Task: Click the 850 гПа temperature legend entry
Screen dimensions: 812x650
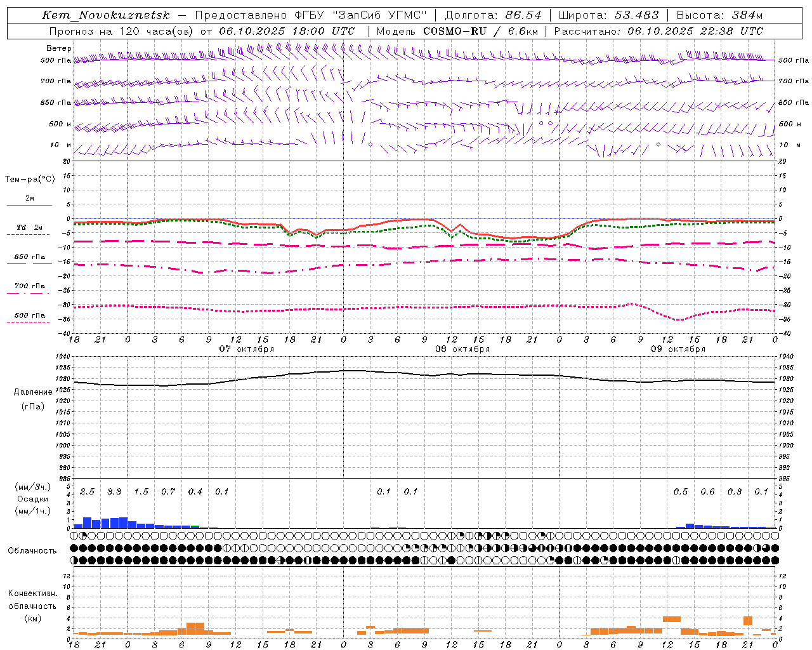Action: point(29,257)
